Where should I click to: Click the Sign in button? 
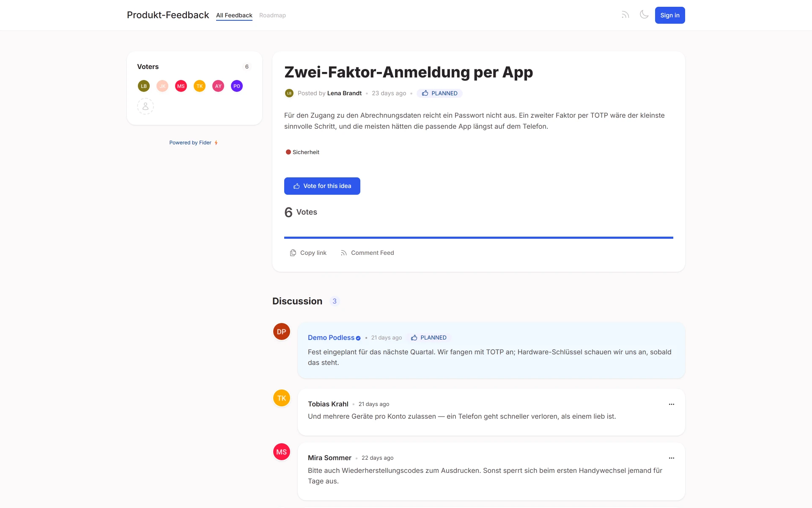click(x=670, y=15)
